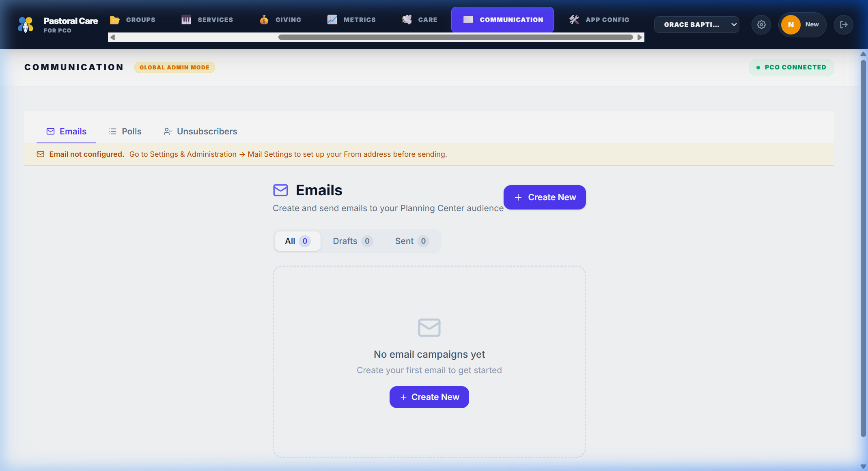Switch to the Unsubscribers tab
The width and height of the screenshot is (868, 471).
coord(200,132)
